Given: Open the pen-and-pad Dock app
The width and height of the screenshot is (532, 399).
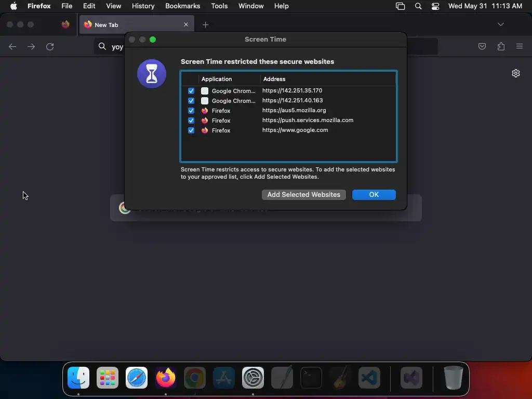Looking at the screenshot, I should click(282, 378).
